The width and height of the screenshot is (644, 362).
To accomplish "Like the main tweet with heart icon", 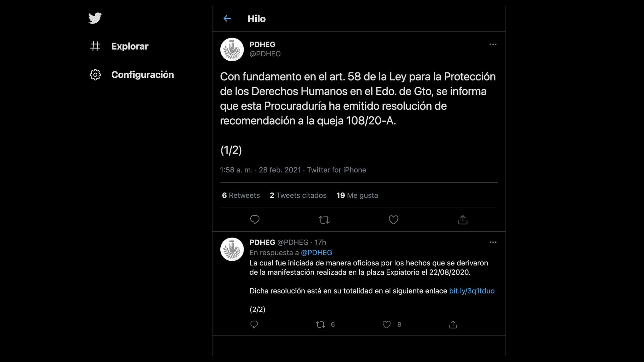I will [393, 220].
